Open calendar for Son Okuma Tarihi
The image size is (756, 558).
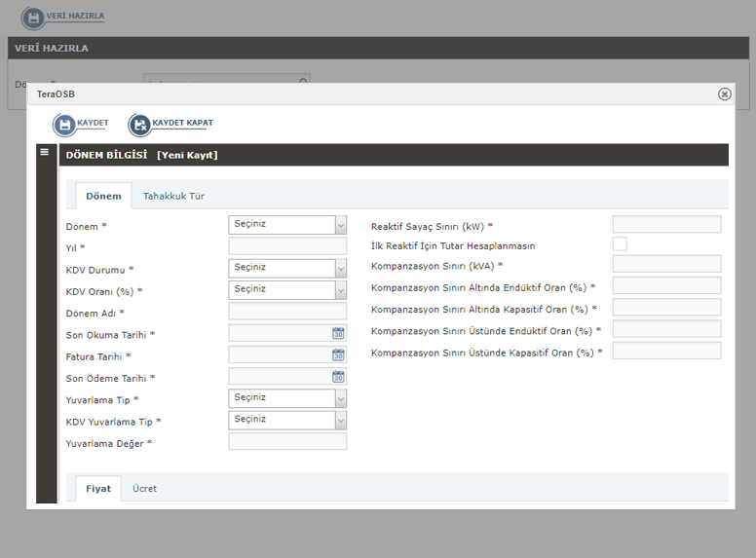(338, 333)
